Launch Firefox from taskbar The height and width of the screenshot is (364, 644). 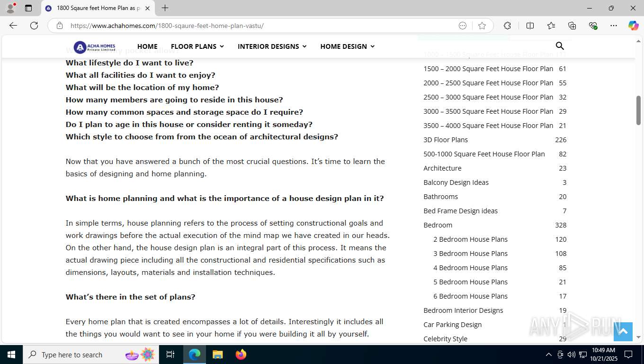(241, 355)
